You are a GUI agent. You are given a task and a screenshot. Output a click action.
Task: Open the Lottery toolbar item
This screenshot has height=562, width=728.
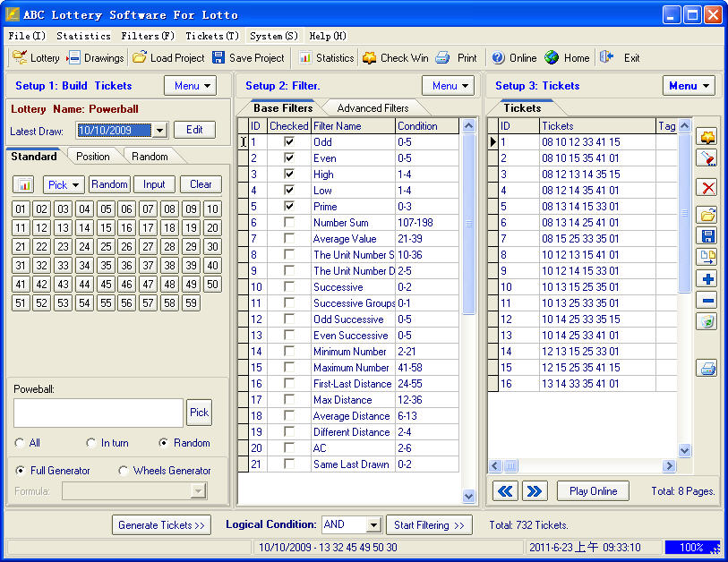(x=36, y=57)
